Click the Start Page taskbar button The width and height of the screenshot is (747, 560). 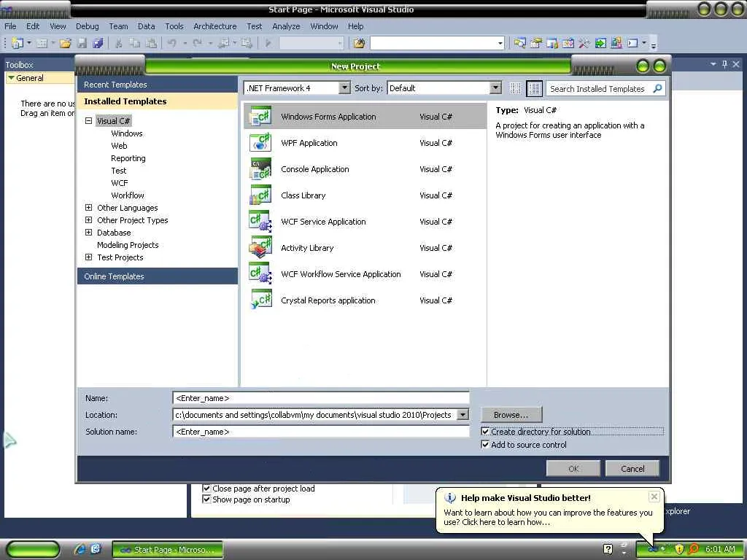(168, 550)
